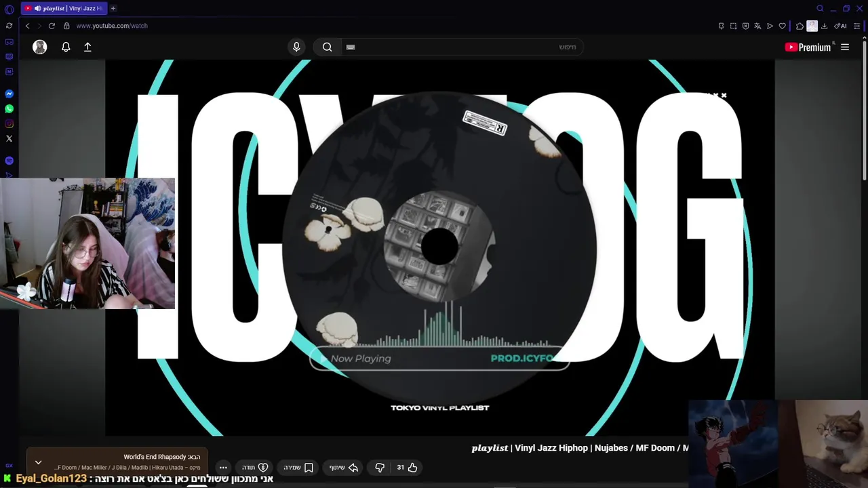Open Spotify player in the sidebar
868x488 pixels.
(x=9, y=161)
